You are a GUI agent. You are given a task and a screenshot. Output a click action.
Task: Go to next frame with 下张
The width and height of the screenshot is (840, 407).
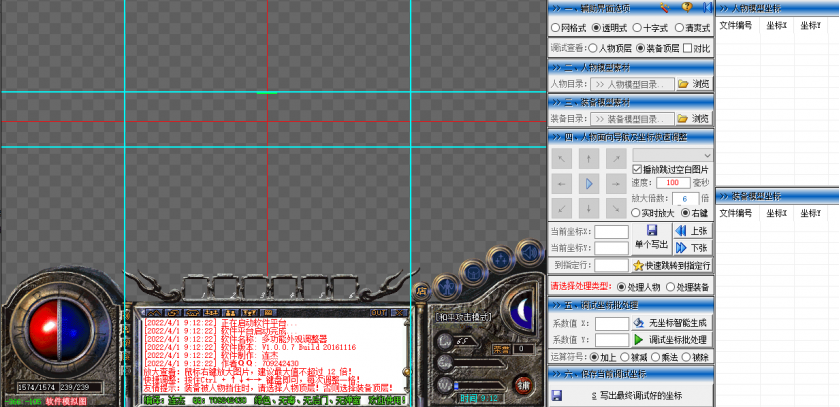click(692, 247)
